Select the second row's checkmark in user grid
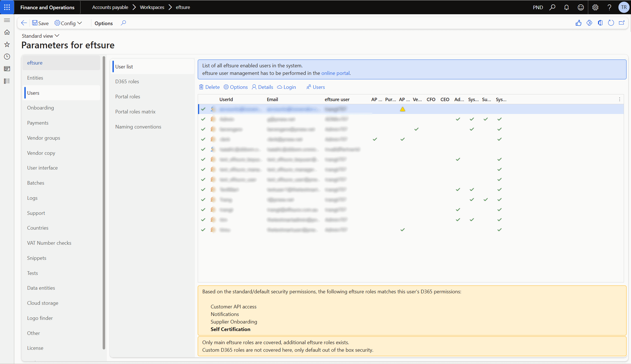 click(203, 119)
